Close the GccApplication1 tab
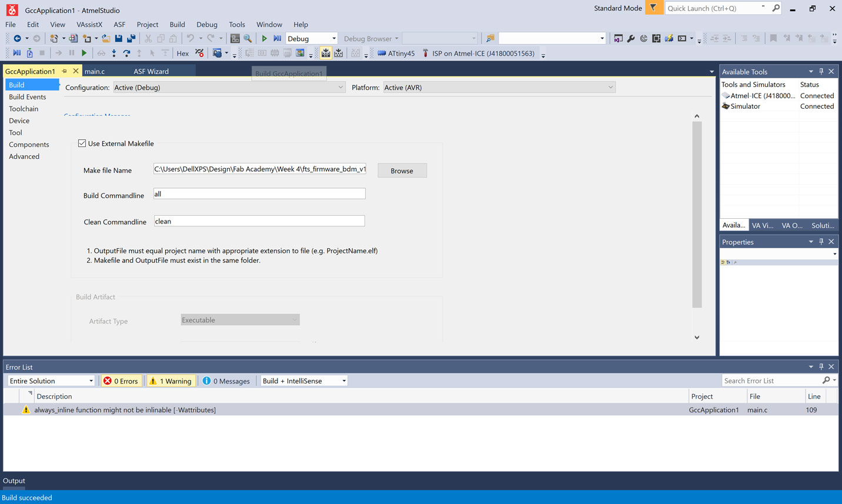 click(75, 71)
